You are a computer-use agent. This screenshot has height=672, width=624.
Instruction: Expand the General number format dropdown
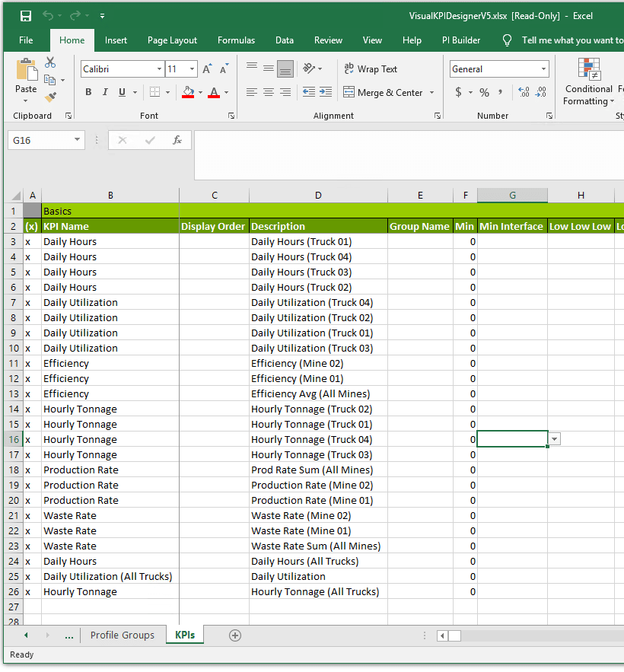click(x=543, y=69)
